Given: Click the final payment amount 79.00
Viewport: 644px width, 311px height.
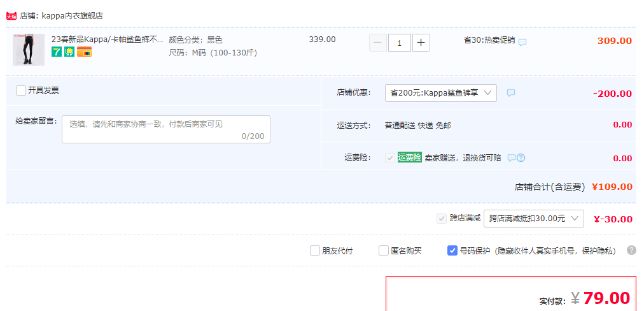Looking at the screenshot, I should 606,298.
